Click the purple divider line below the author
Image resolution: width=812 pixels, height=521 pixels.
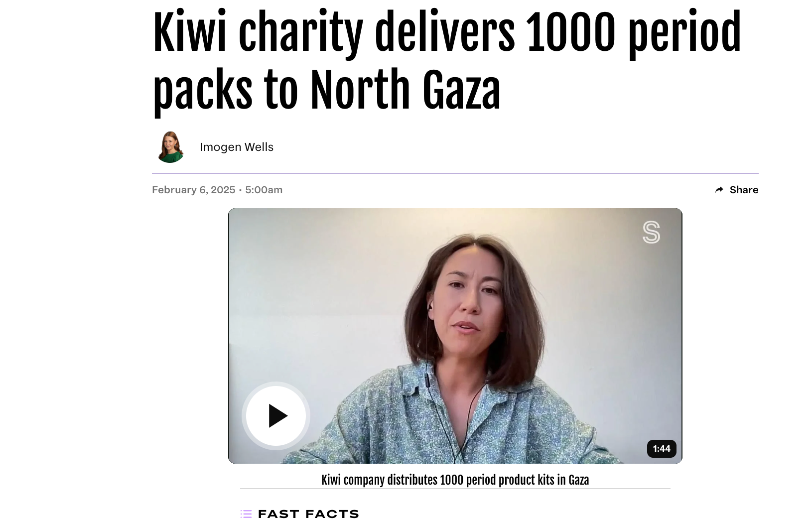pos(455,173)
